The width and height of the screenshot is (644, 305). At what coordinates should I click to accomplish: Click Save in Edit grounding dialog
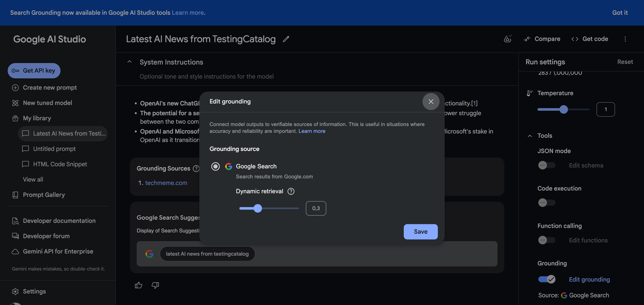[x=421, y=232]
